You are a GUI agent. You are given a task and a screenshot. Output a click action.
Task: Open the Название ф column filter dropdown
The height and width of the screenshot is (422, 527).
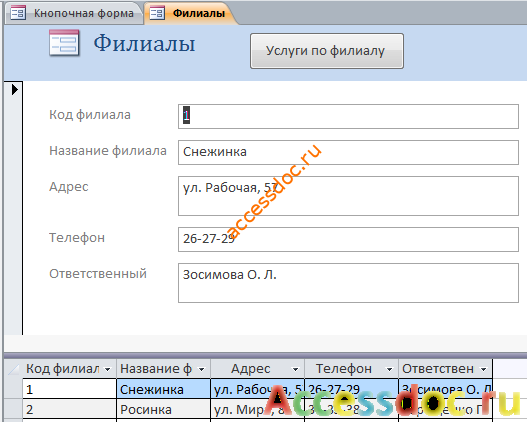click(202, 369)
